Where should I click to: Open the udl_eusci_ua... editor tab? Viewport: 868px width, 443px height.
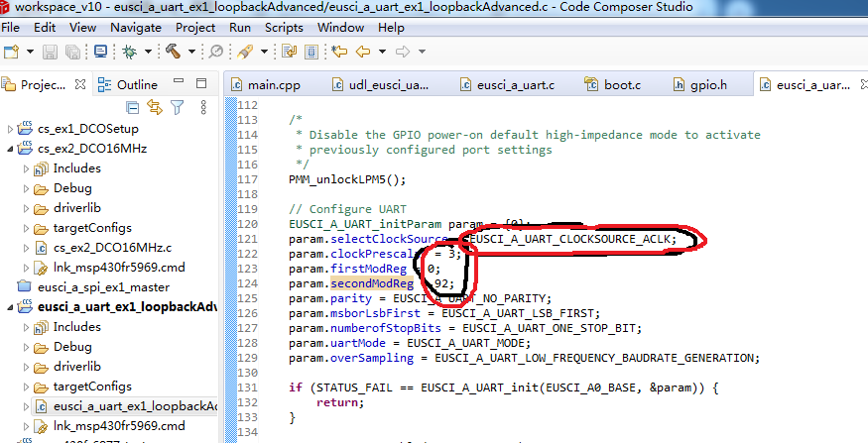(x=380, y=85)
